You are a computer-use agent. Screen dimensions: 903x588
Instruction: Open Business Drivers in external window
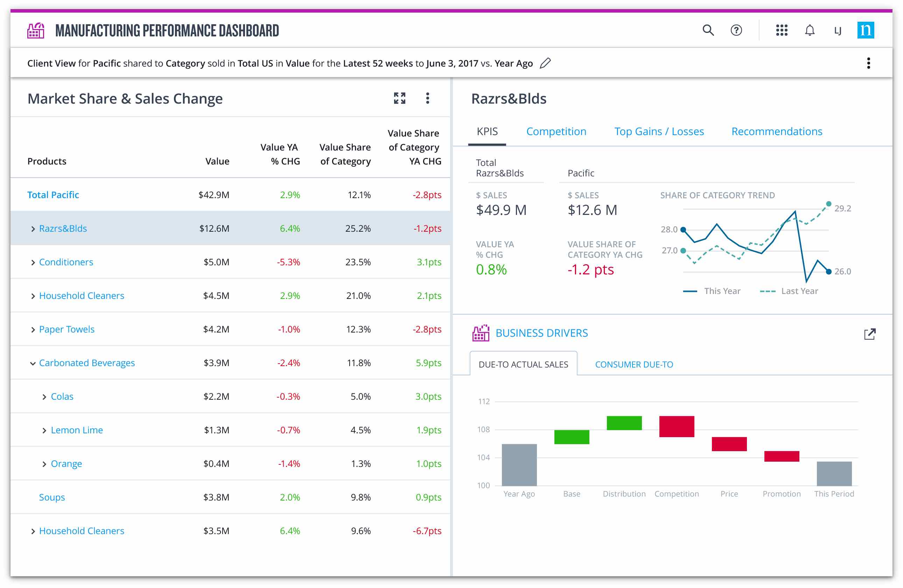869,334
